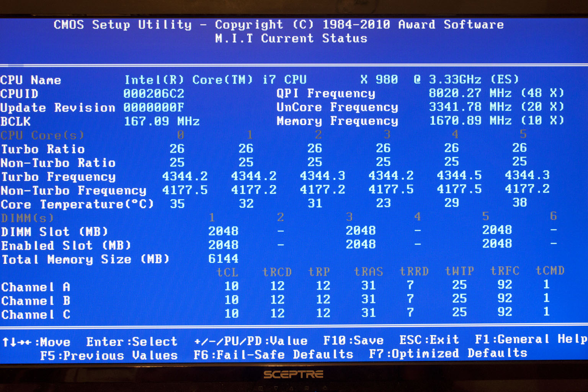
Task: Click the 'F1:General Help' hint
Action: point(531,339)
